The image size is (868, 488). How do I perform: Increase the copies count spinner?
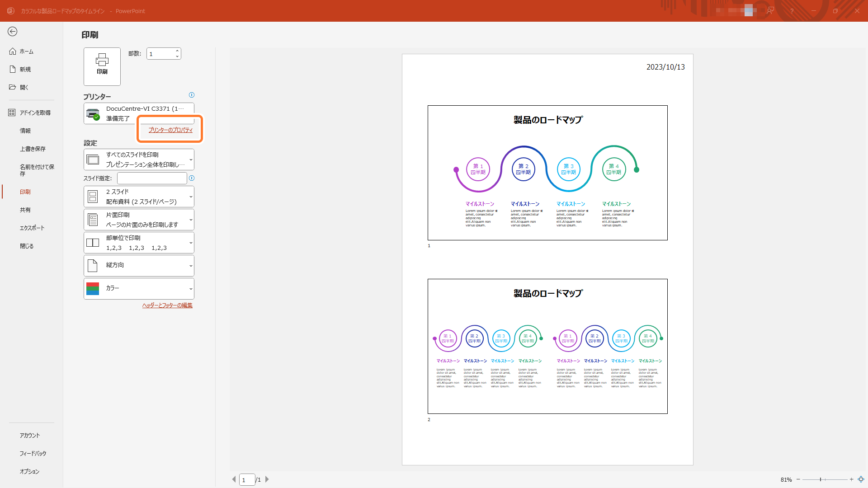(177, 51)
